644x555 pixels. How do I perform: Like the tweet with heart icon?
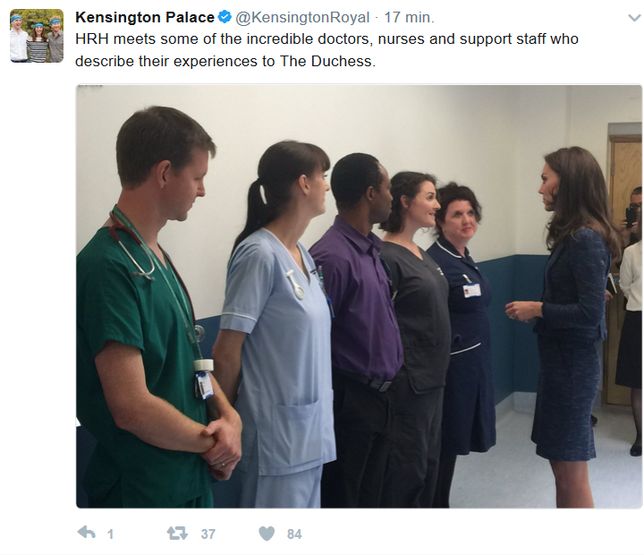point(267,533)
